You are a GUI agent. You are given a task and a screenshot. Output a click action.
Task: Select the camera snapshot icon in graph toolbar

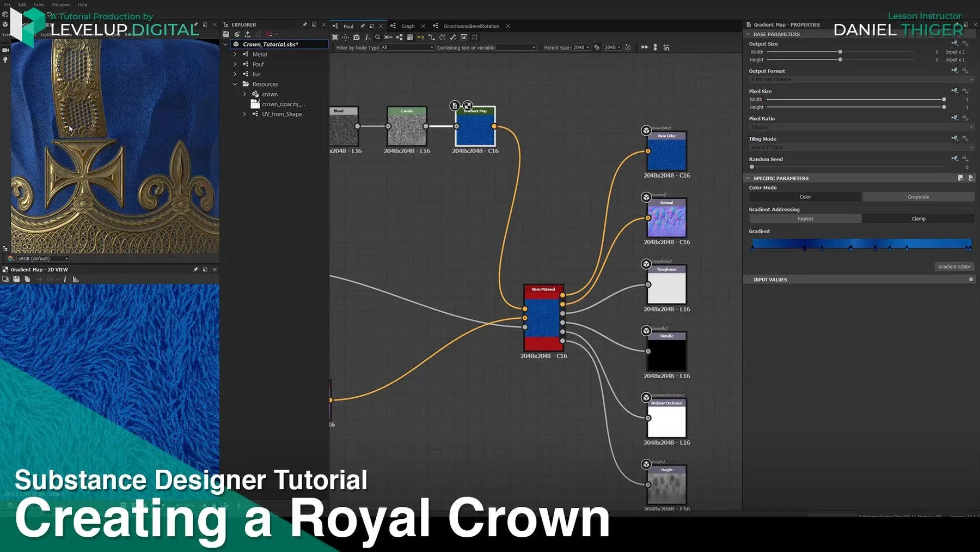(x=356, y=38)
